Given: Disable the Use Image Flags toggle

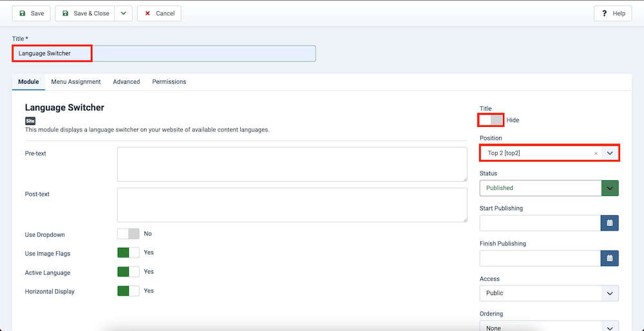Looking at the screenshot, I should [x=128, y=253].
